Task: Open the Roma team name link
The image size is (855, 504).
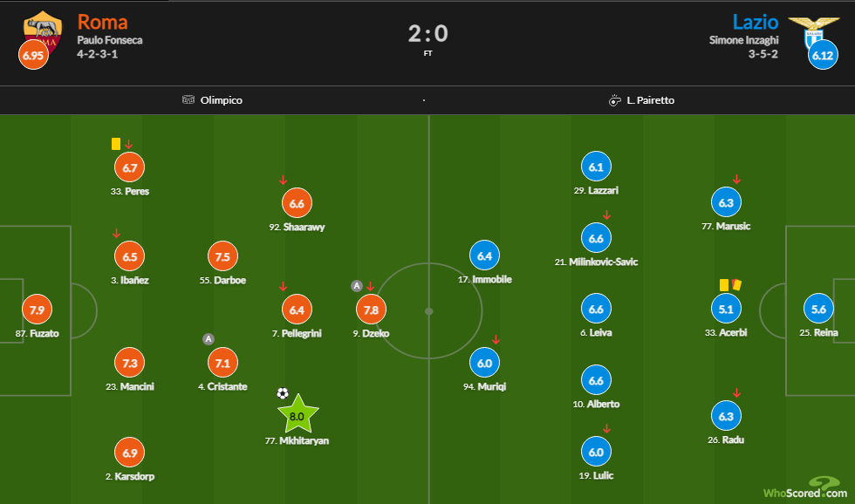Action: point(102,22)
